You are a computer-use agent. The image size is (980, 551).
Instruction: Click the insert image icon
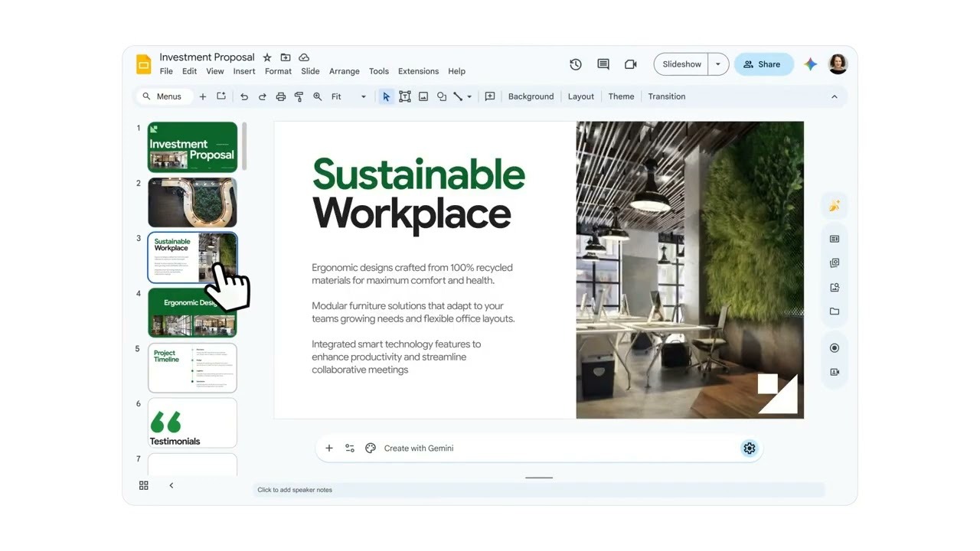pos(423,96)
